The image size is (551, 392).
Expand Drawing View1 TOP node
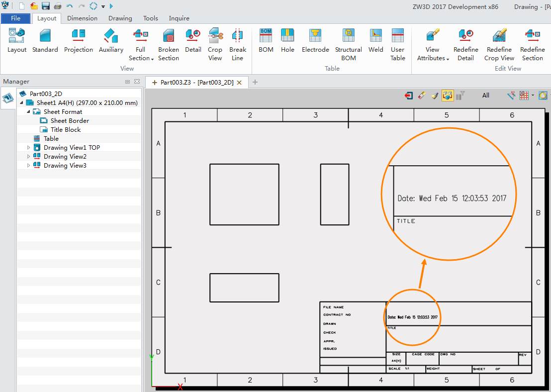[x=28, y=148]
